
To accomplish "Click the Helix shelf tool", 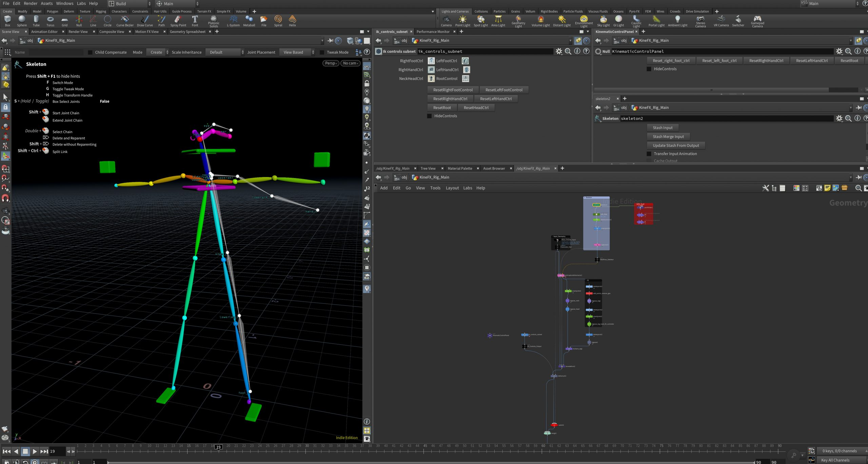I will point(292,21).
